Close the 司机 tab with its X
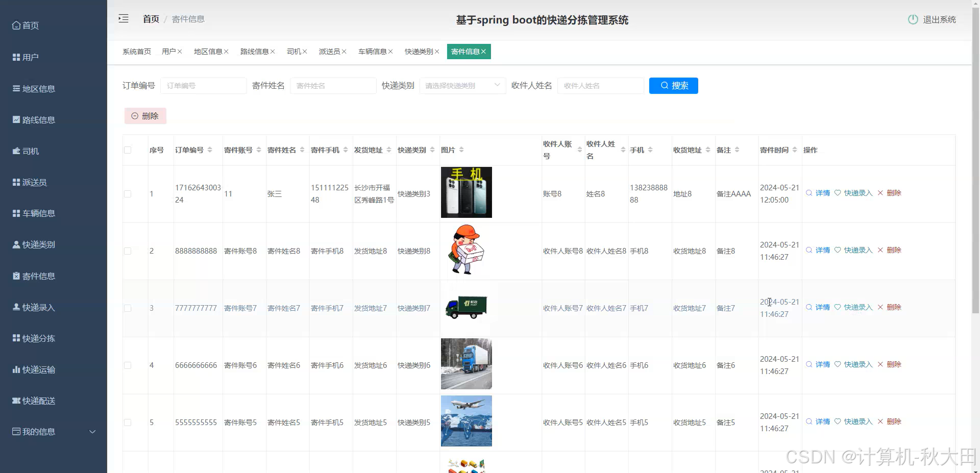The width and height of the screenshot is (980, 473). (x=305, y=52)
